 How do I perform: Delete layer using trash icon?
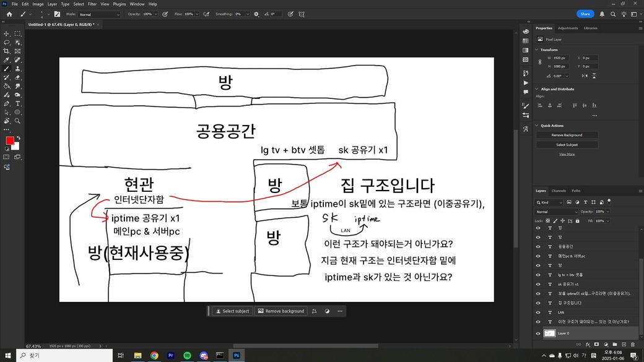point(631,344)
